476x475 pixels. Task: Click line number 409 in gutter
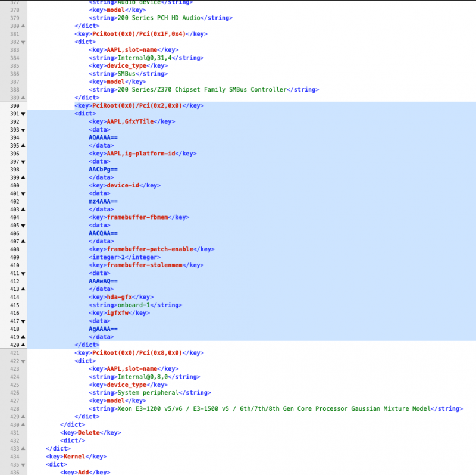tap(14, 257)
